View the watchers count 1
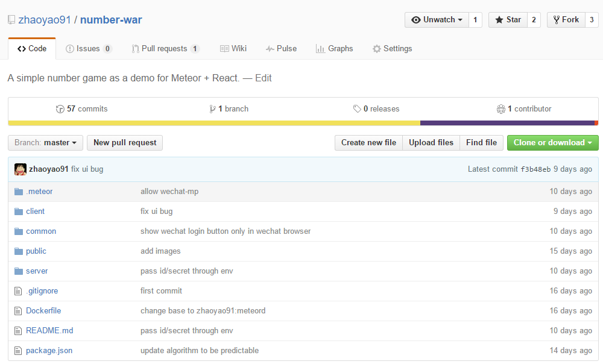603x364 pixels. pos(475,20)
